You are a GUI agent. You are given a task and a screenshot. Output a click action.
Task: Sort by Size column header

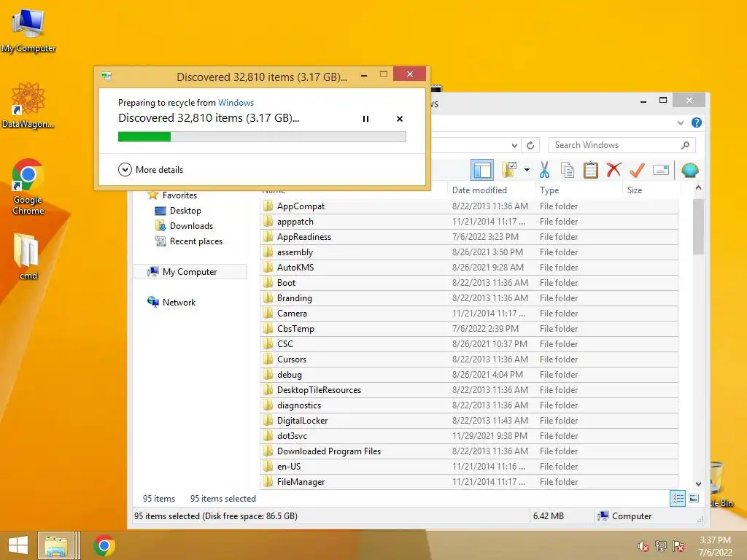[634, 190]
